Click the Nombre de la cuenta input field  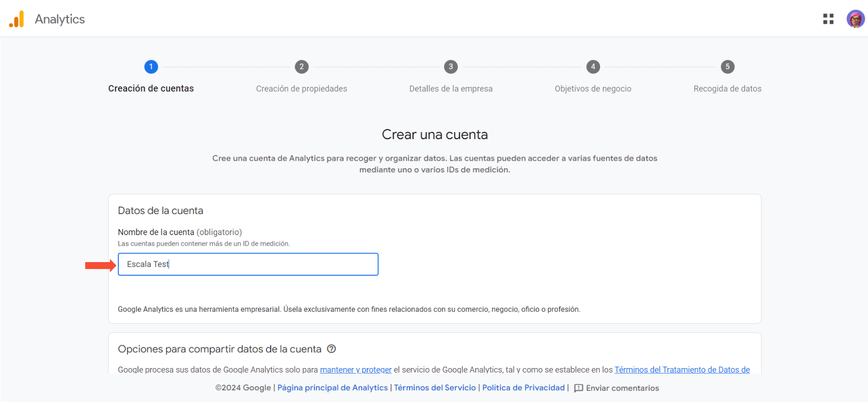(248, 264)
